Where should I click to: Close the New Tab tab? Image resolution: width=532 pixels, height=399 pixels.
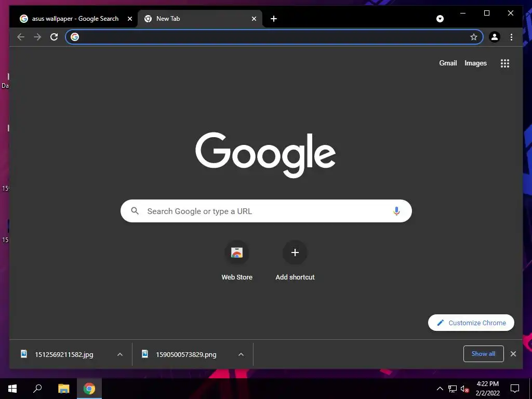[254, 19]
